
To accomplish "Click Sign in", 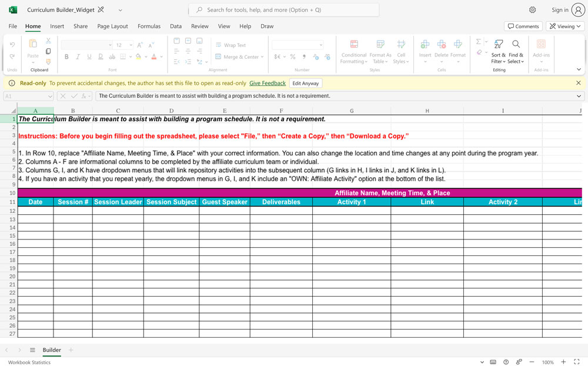I will pyautogui.click(x=560, y=10).
